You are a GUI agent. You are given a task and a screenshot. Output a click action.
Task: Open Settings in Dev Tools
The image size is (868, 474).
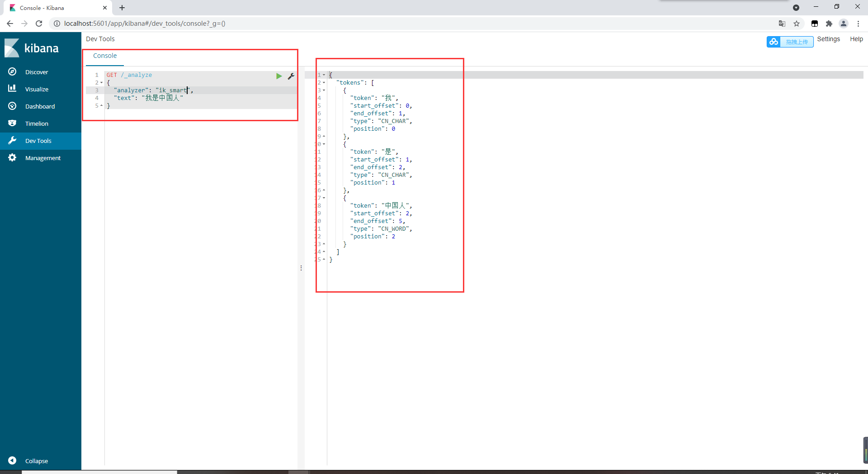click(x=829, y=39)
